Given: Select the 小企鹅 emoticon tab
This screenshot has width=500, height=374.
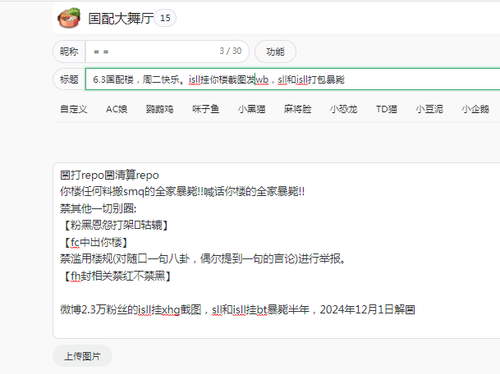Looking at the screenshot, I should [475, 109].
